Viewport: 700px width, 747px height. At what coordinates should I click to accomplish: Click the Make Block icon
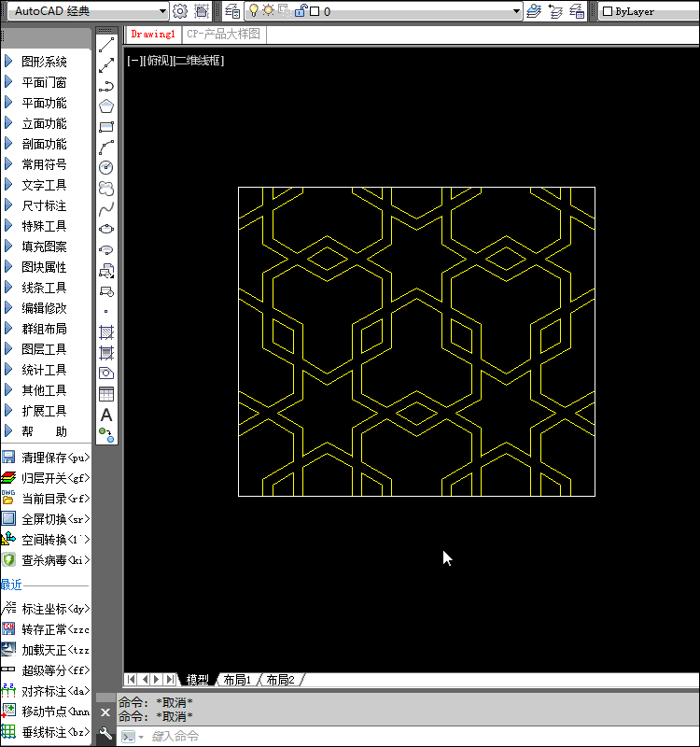[x=106, y=291]
